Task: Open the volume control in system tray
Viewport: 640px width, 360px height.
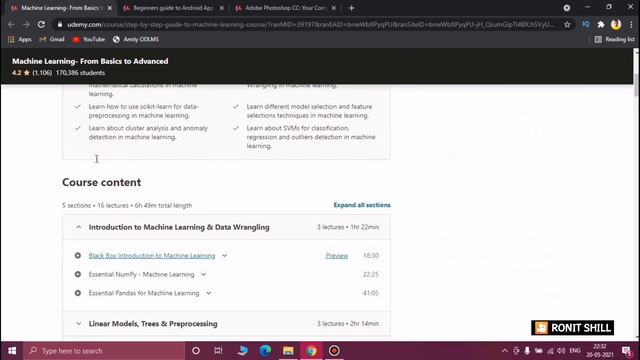Action: point(561,351)
